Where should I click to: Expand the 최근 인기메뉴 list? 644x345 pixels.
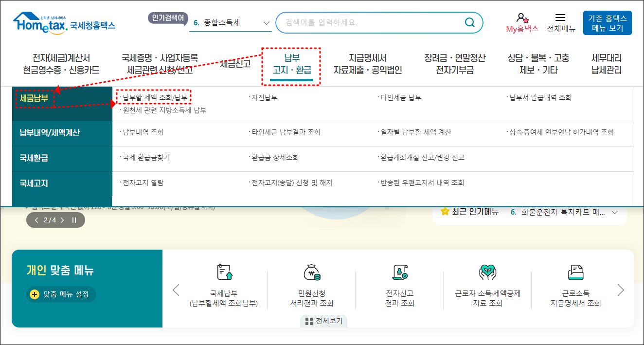[x=615, y=212]
